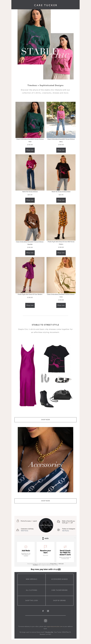This screenshot has width=91, height=644.
Task: Click the birthday cake rewards icon
Action: coord(18,529)
